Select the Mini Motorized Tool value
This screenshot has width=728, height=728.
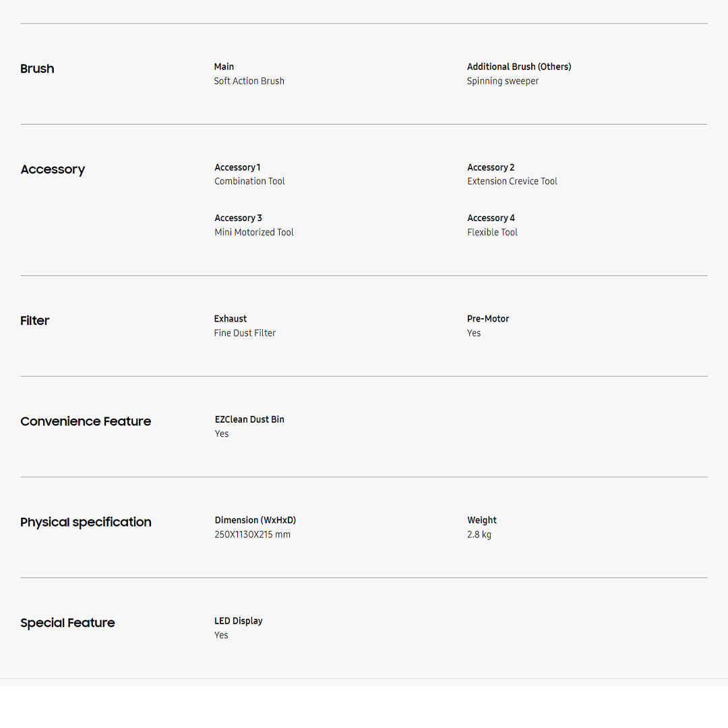pos(253,233)
